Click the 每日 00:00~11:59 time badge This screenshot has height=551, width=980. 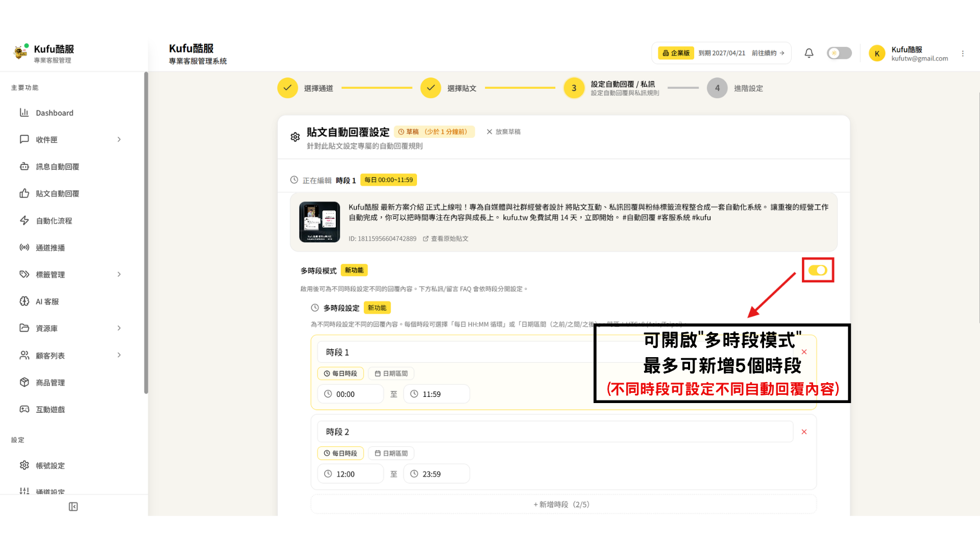(x=388, y=180)
